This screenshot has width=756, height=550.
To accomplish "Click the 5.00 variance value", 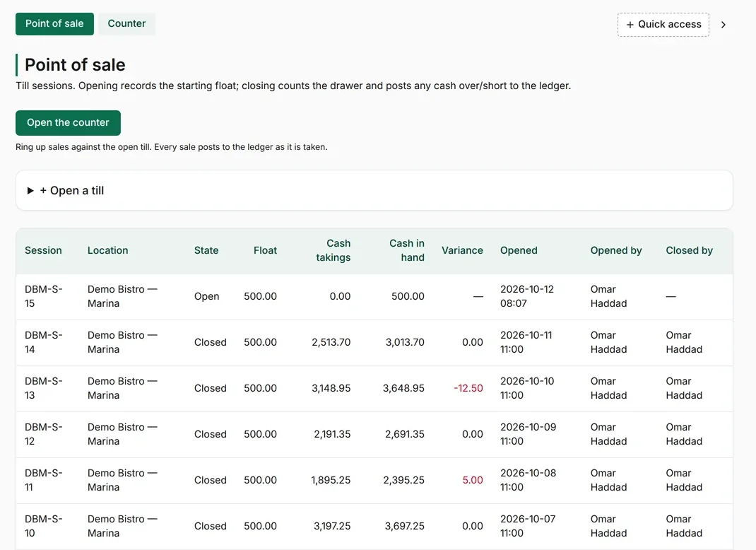I will 473,480.
